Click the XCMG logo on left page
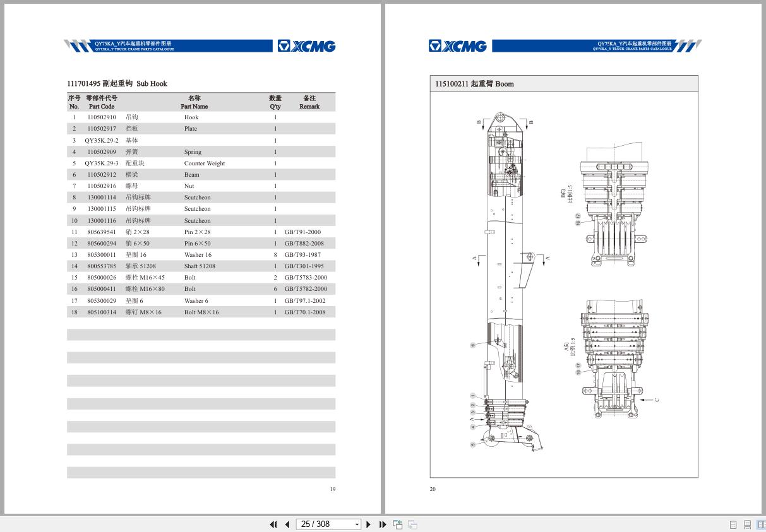 (x=306, y=46)
